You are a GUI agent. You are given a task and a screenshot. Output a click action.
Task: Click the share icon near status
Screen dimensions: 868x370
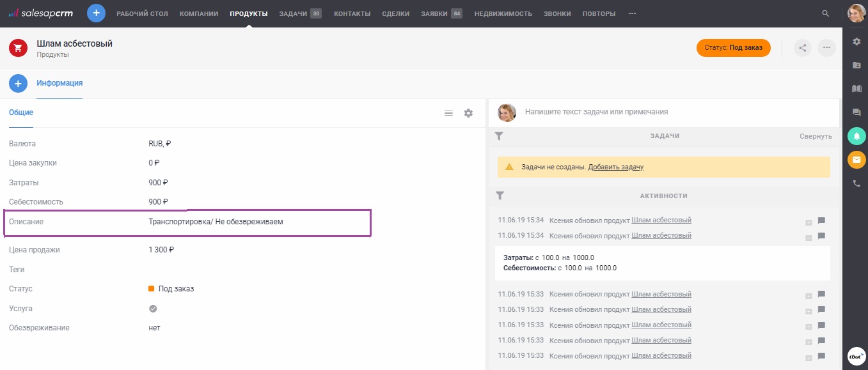coord(803,48)
